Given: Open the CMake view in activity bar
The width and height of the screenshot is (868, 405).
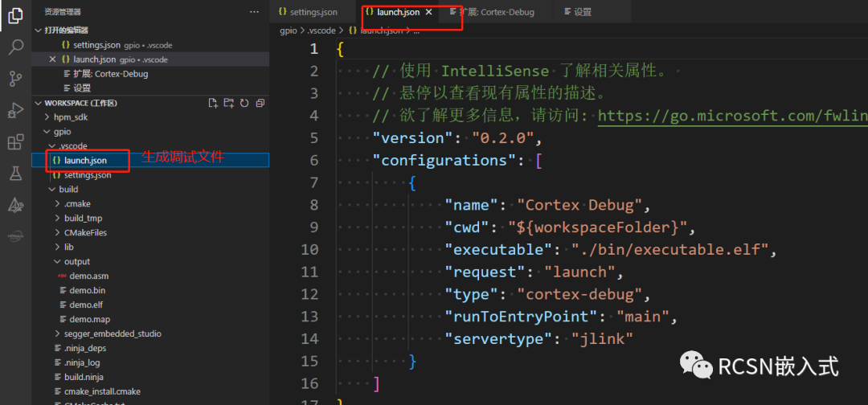Looking at the screenshot, I should point(15,206).
